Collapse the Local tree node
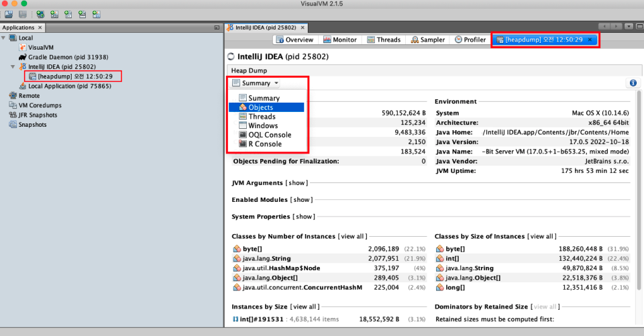644x336 pixels. click(4, 38)
